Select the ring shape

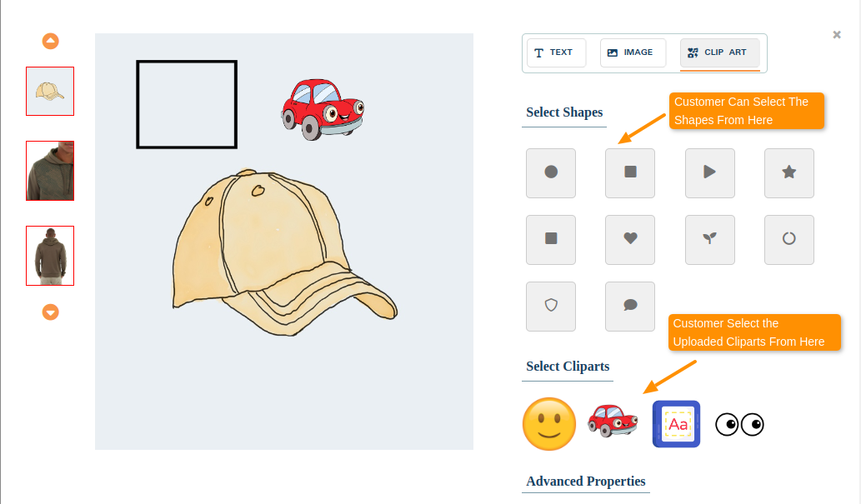[788, 240]
